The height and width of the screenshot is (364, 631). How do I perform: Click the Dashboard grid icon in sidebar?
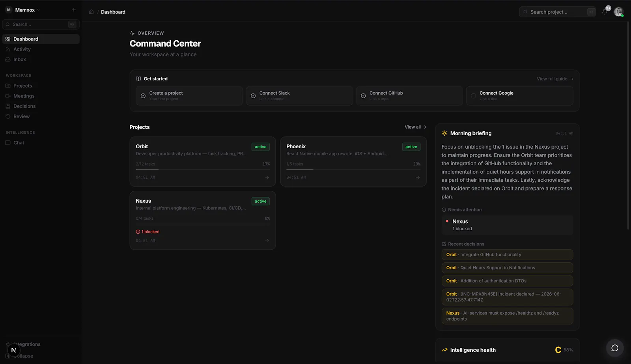point(8,39)
